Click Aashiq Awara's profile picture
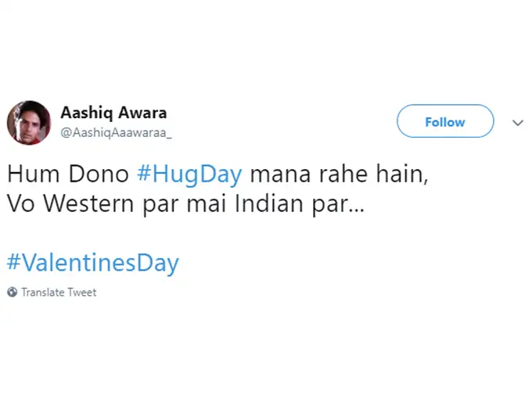 (x=29, y=123)
